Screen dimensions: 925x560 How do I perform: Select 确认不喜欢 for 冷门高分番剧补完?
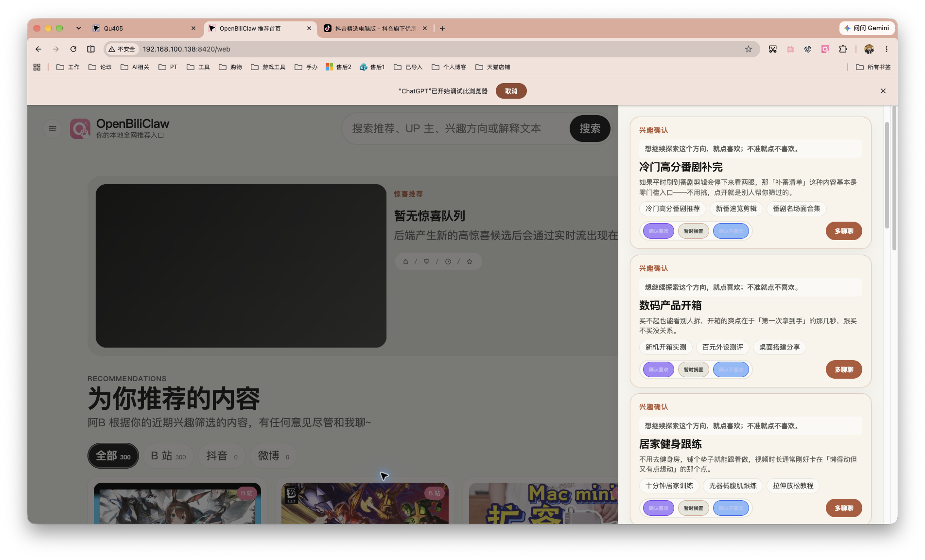731,231
